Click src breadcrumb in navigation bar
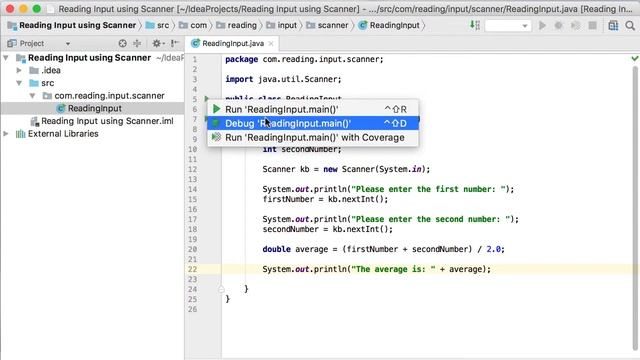 click(163, 25)
